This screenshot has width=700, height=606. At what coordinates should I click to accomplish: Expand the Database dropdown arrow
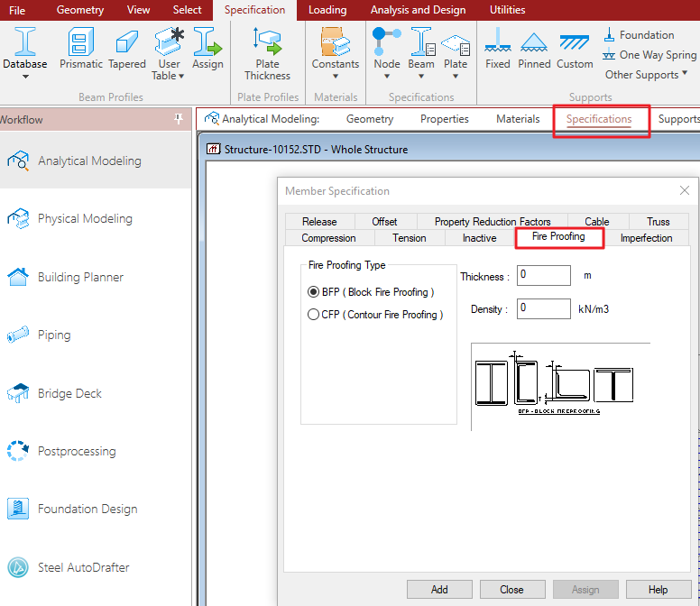point(25,77)
